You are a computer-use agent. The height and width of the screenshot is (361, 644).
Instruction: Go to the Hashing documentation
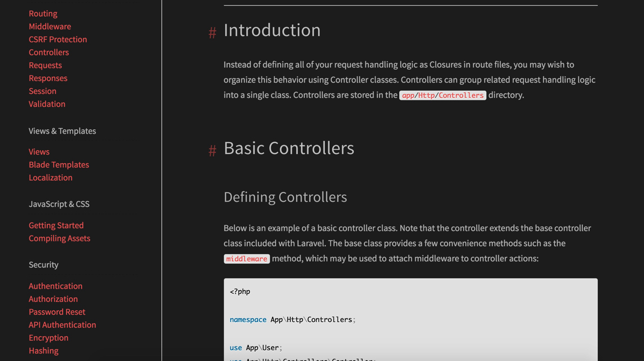pos(43,350)
